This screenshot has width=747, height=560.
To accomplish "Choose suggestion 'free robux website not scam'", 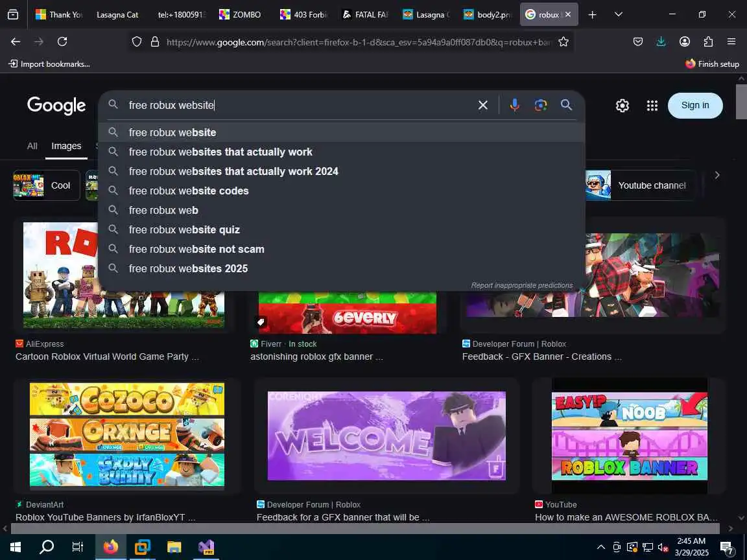I will [x=341, y=250].
